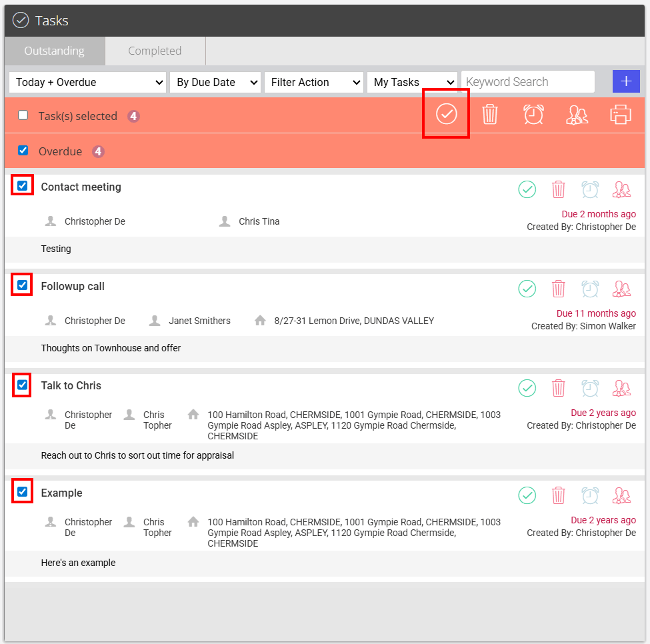
Task: Mark all selected tasks as complete
Action: tap(447, 114)
